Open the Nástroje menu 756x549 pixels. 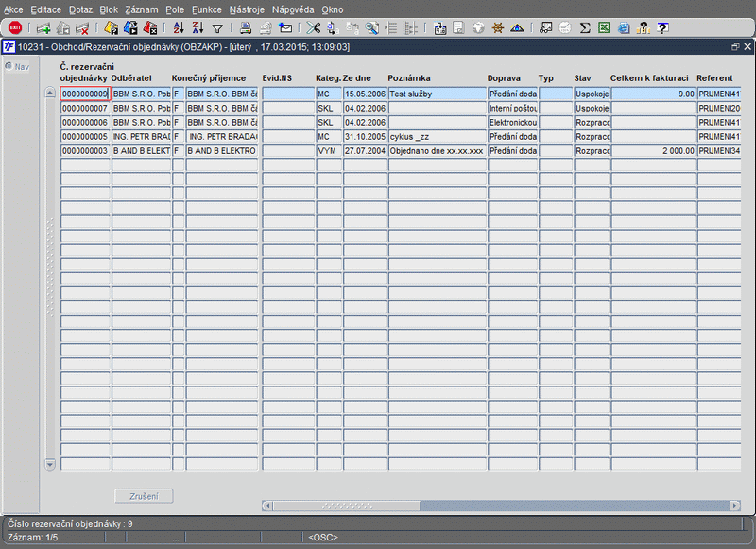pos(247,9)
